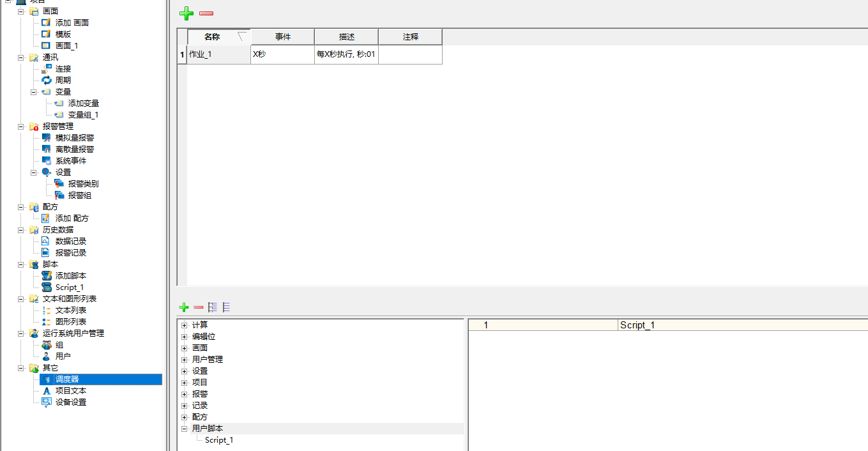Collapse the 通讯 folder node
The width and height of the screenshot is (868, 451).
21,57
